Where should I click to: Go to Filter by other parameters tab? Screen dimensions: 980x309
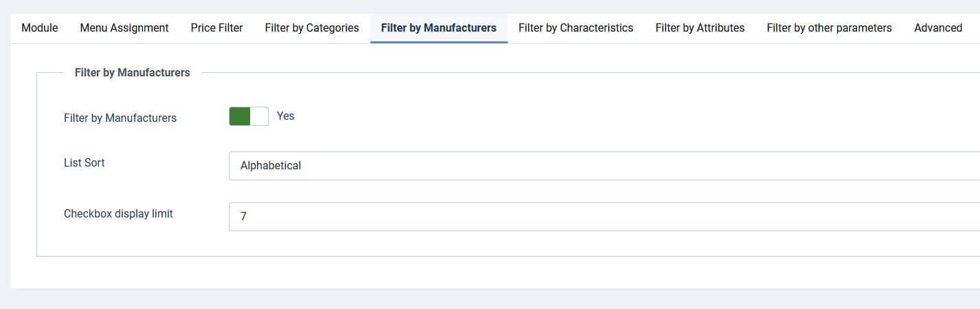point(829,28)
